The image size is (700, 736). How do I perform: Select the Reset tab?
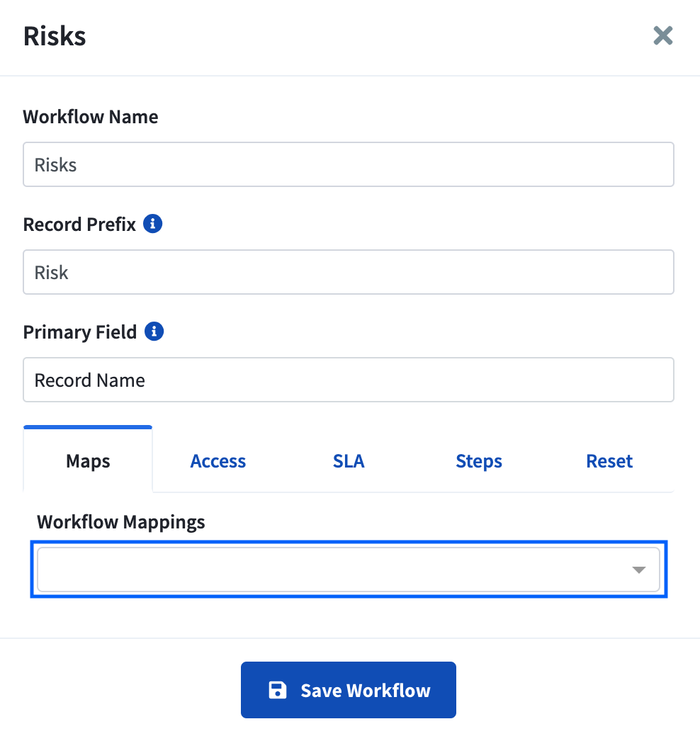click(x=609, y=460)
